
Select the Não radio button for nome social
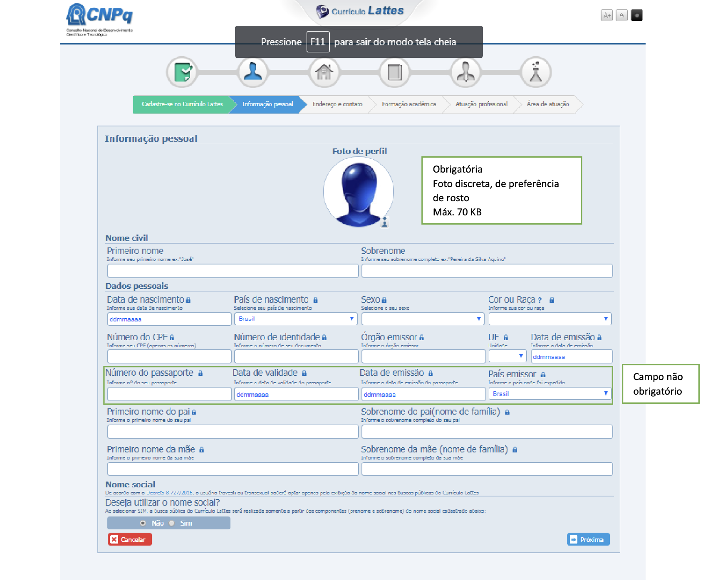coord(143,523)
